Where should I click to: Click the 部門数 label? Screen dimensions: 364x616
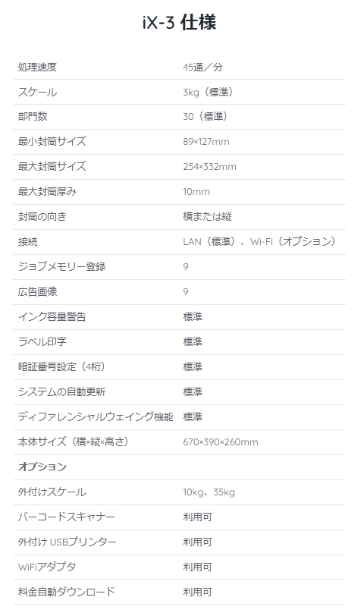point(33,116)
